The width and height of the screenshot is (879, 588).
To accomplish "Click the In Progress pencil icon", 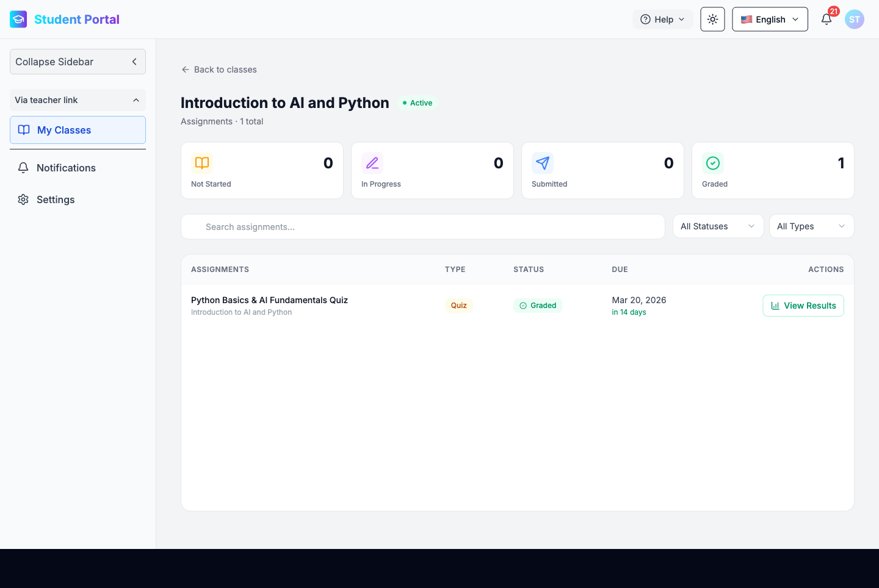I will 372,163.
